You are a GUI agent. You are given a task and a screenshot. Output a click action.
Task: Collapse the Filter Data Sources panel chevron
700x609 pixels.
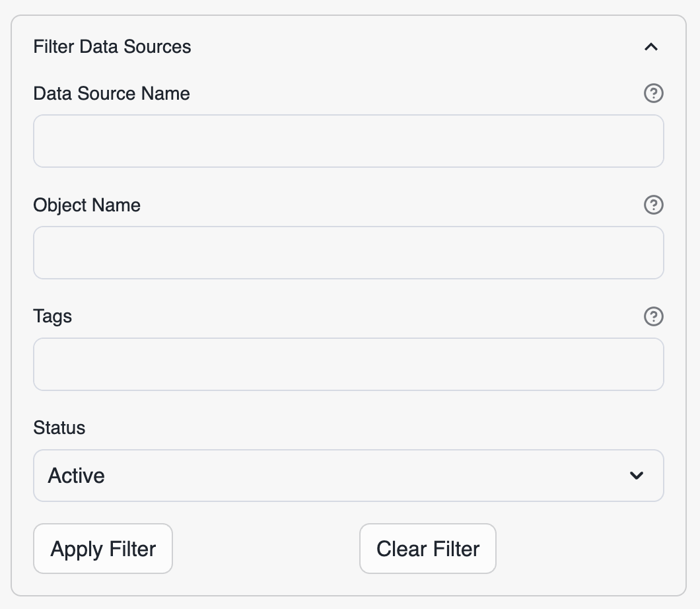(651, 47)
